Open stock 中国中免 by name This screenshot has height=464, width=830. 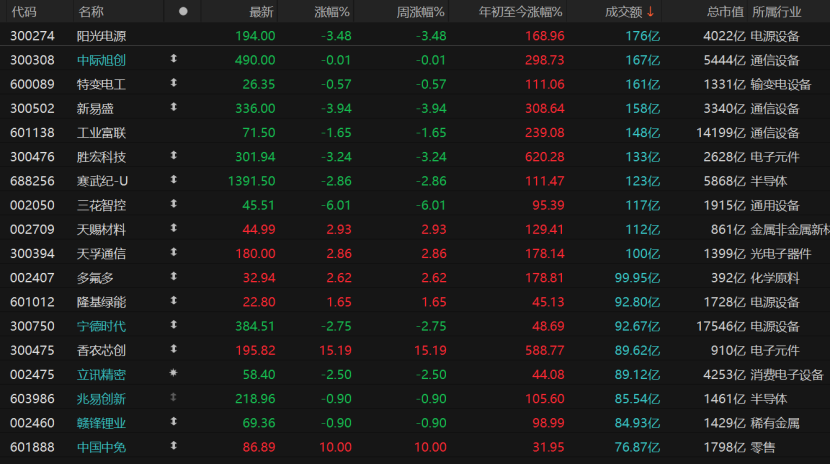click(x=101, y=448)
